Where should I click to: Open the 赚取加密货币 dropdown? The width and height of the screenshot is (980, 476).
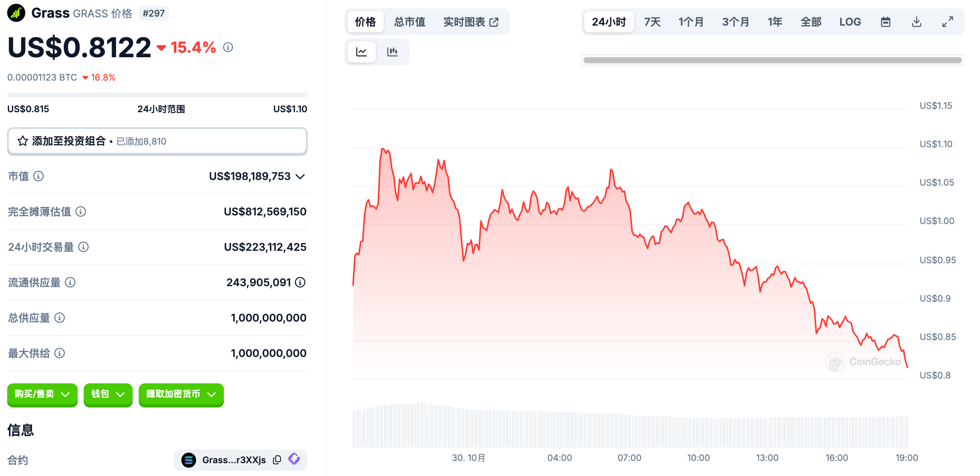point(181,394)
